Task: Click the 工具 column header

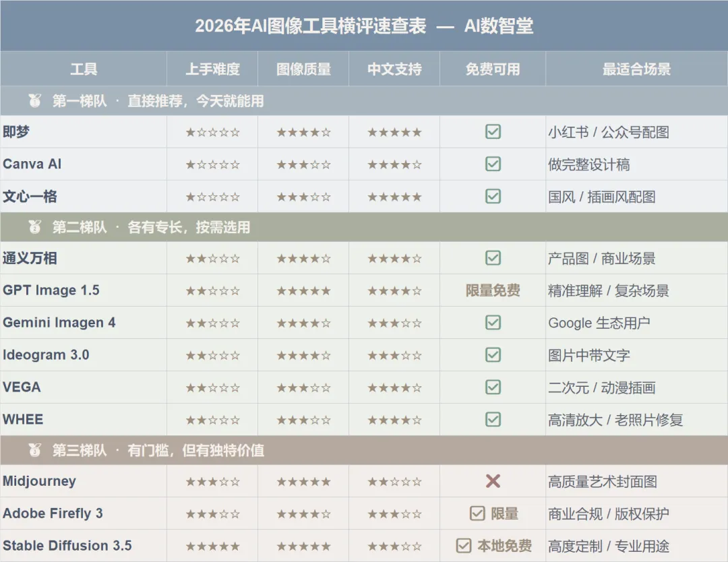Action: tap(84, 69)
